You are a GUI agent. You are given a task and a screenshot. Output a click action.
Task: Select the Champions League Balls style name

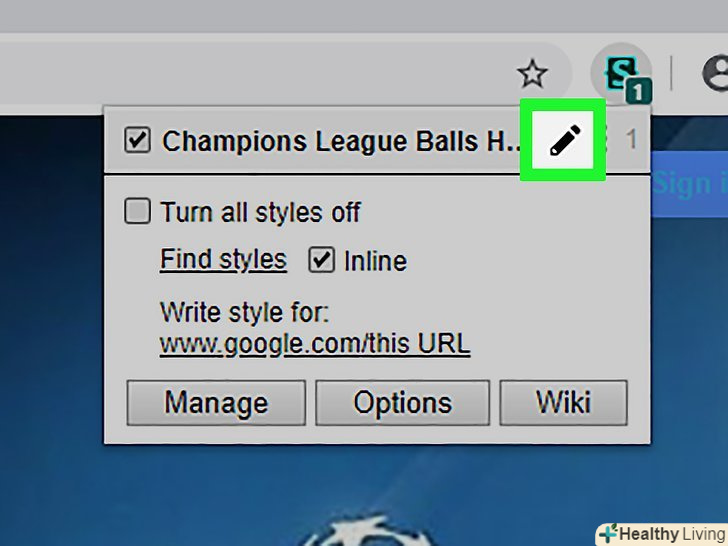click(342, 141)
